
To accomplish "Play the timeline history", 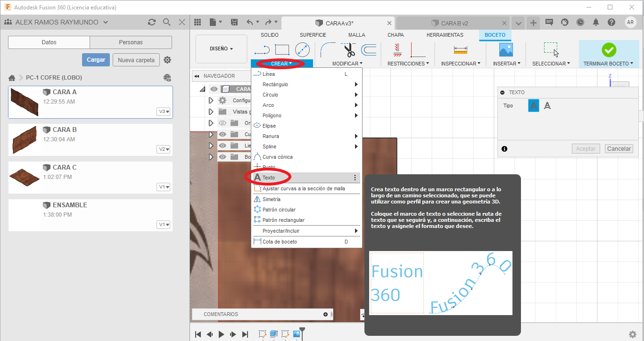I will [x=222, y=334].
